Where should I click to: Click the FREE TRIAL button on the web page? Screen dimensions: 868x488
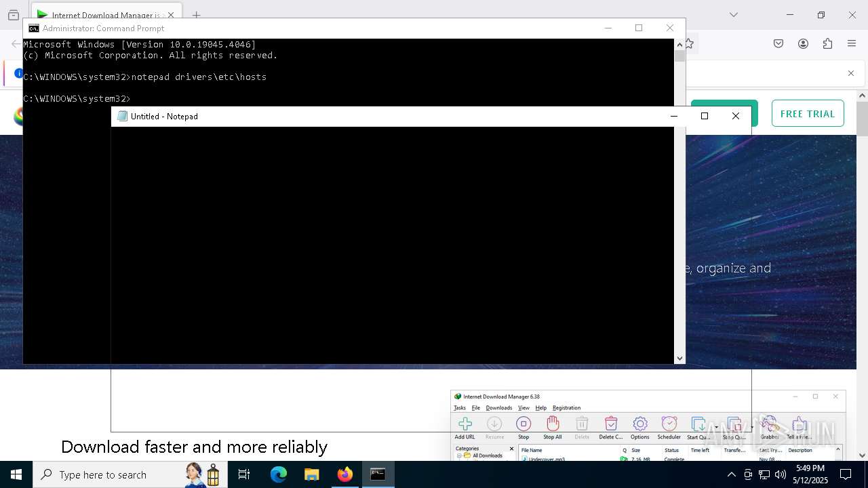[808, 114]
